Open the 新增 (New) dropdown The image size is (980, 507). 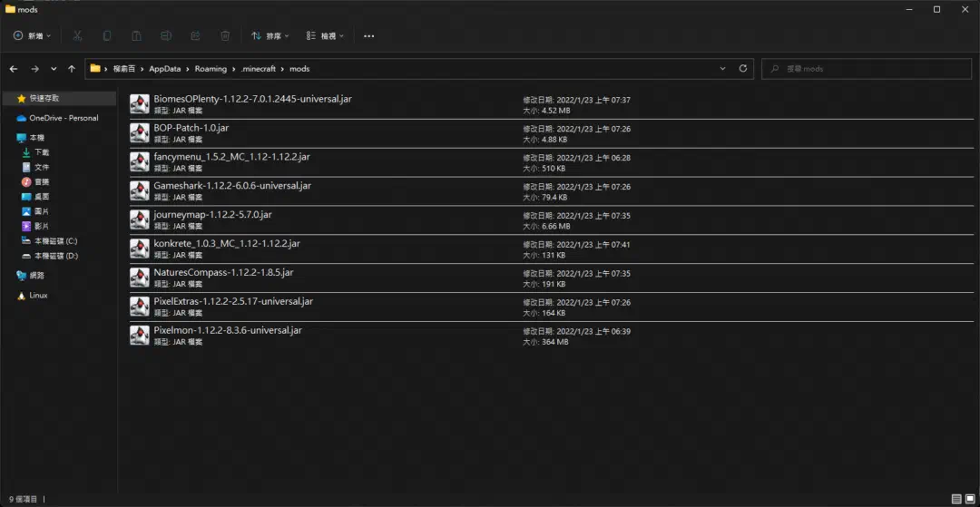33,36
